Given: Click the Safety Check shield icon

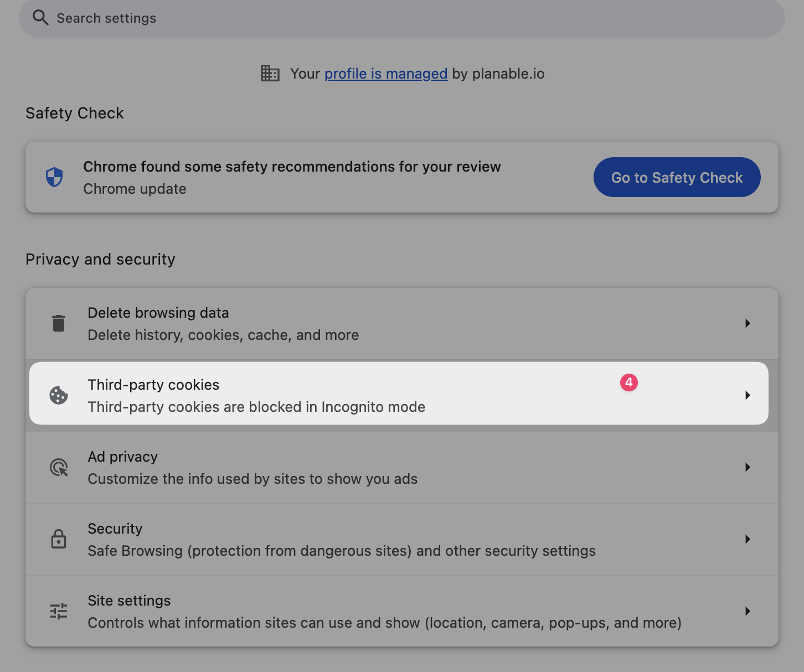Looking at the screenshot, I should 54,177.
